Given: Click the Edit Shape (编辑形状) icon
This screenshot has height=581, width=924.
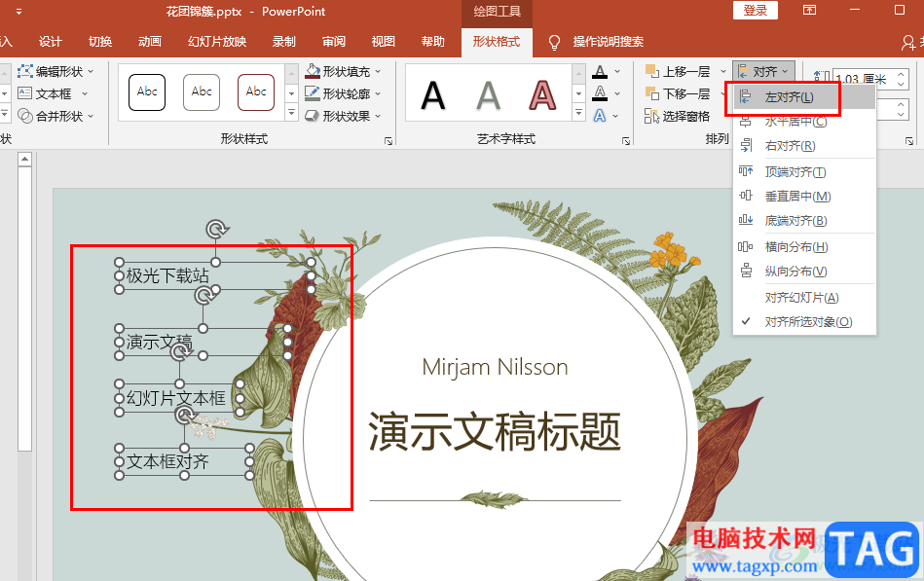Looking at the screenshot, I should coord(24,71).
